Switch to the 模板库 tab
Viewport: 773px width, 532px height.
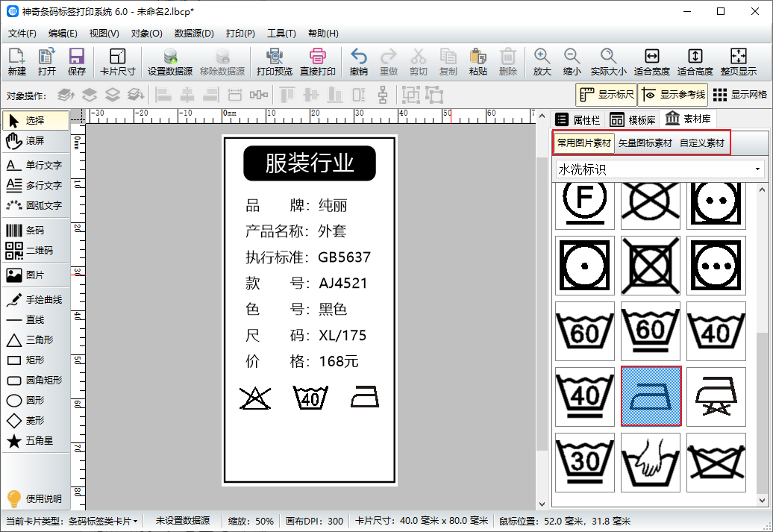pos(633,120)
